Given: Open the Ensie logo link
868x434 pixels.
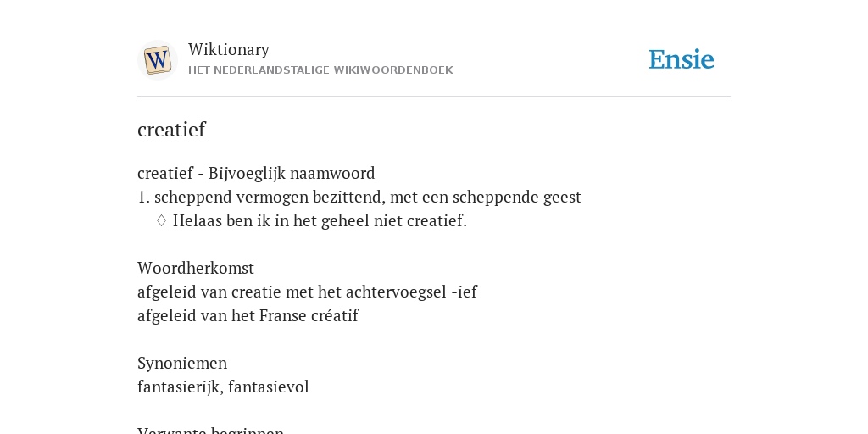Looking at the screenshot, I should click(x=682, y=59).
